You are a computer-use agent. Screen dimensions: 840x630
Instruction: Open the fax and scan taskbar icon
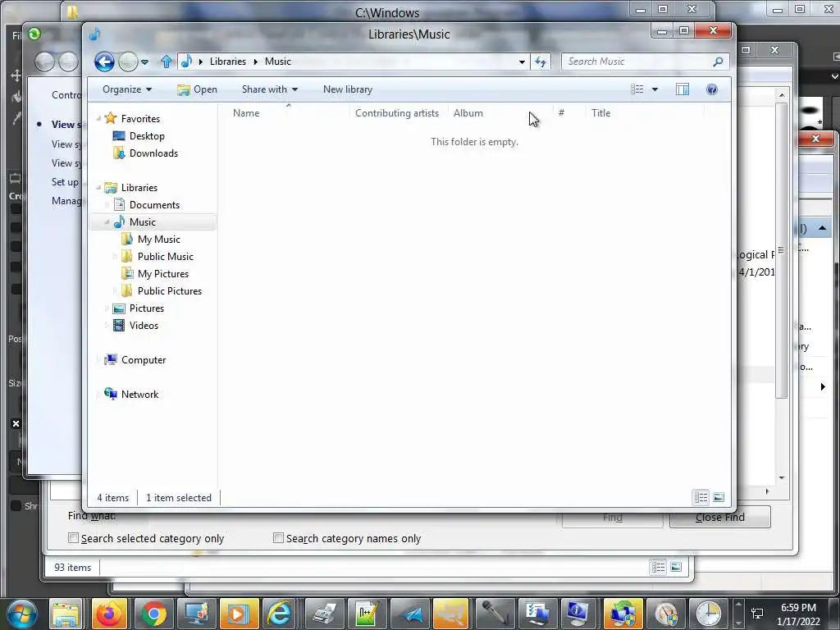[x=323, y=614]
